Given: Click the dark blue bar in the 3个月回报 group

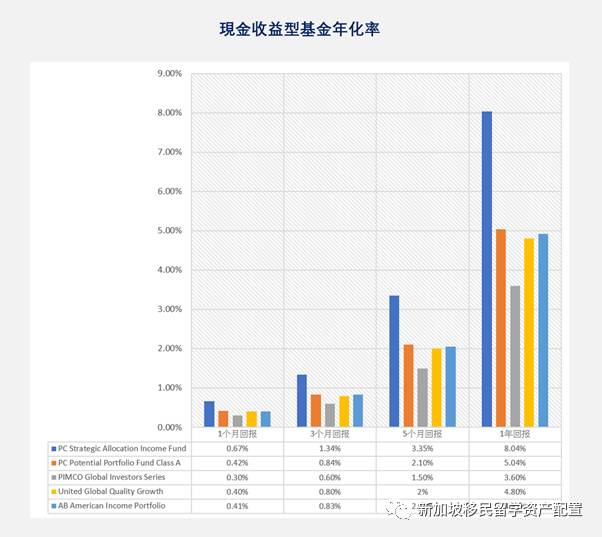Looking at the screenshot, I should click(x=302, y=400).
